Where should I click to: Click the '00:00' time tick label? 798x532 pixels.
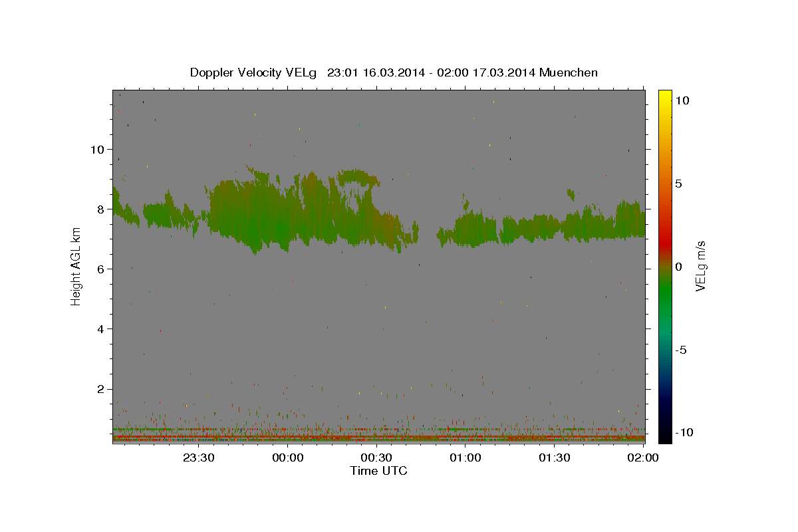[289, 458]
